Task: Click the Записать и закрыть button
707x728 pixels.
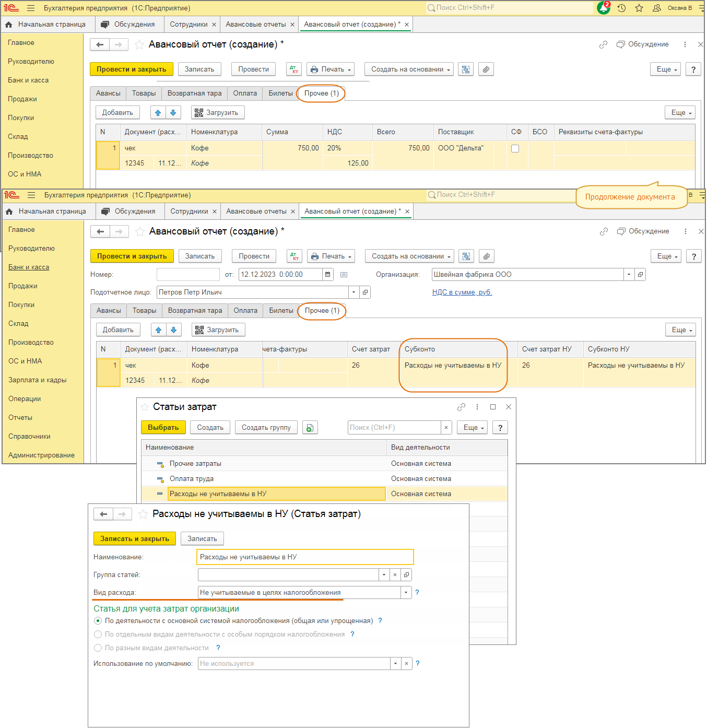Action: [135, 539]
